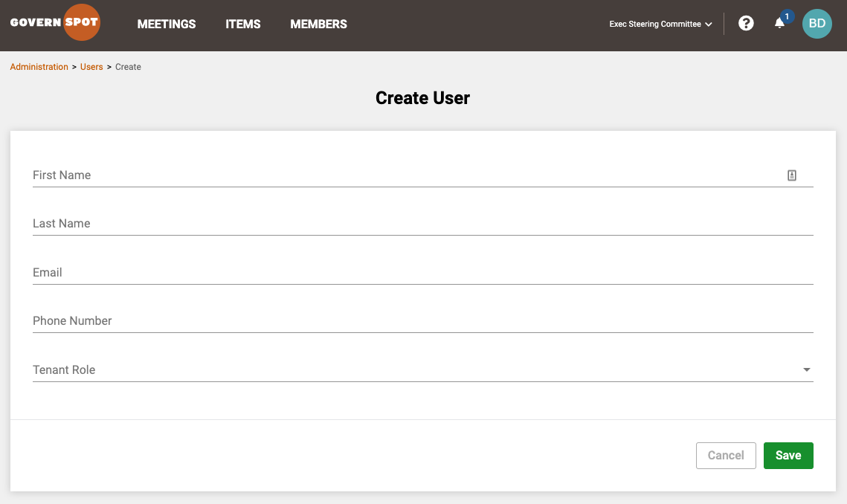847x504 pixels.
Task: Open the Members menu
Action: tap(319, 25)
